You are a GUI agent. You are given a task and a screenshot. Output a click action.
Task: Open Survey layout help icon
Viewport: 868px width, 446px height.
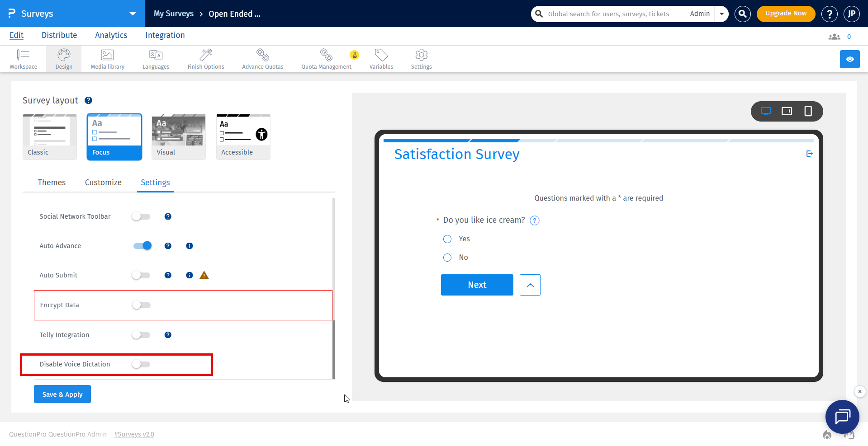[89, 100]
